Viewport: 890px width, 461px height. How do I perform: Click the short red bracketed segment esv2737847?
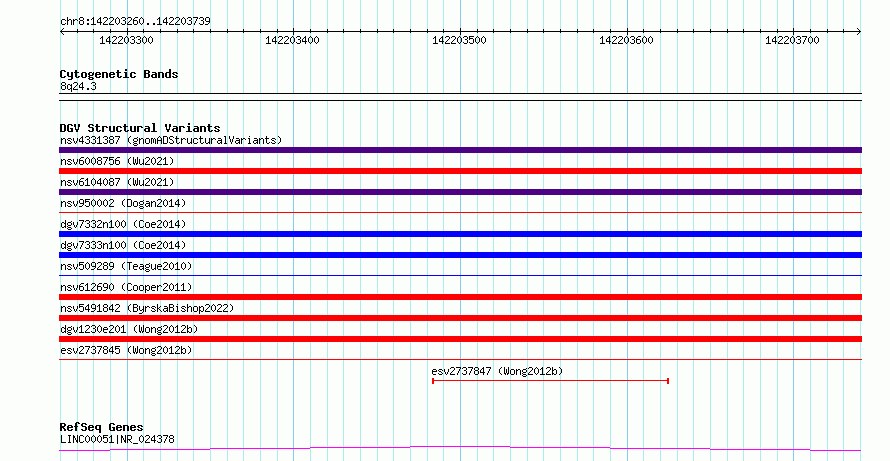[551, 381]
